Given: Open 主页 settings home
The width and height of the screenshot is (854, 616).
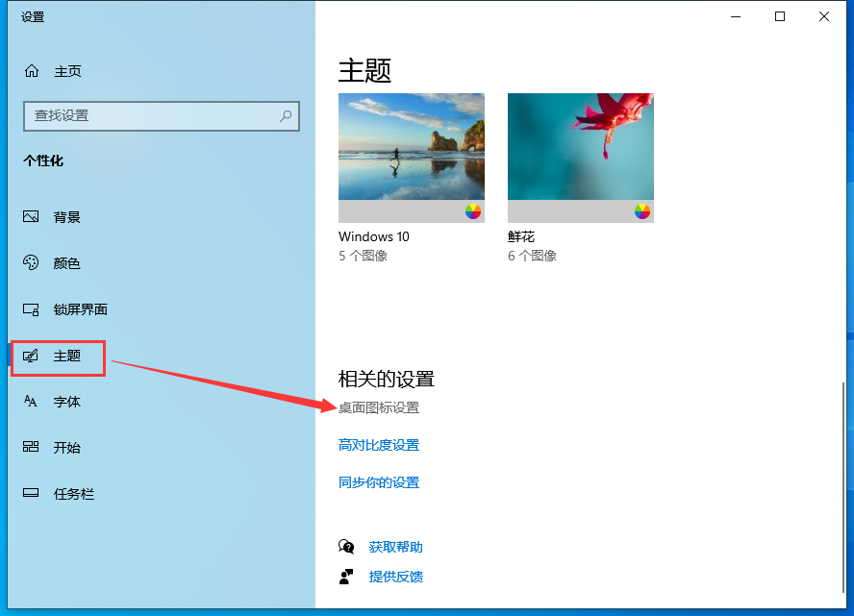Looking at the screenshot, I should pos(67,71).
